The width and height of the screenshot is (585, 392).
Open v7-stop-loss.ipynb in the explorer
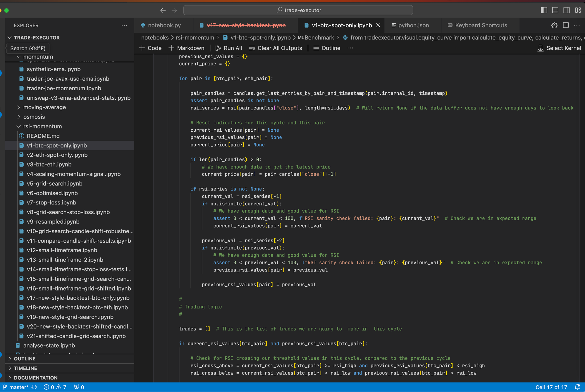click(51, 202)
